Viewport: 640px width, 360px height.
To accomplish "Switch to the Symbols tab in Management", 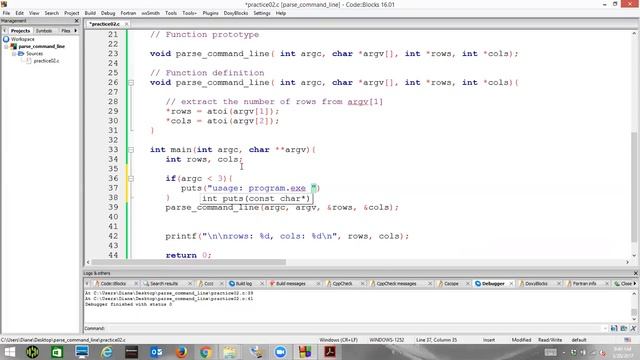I will [x=44, y=31].
